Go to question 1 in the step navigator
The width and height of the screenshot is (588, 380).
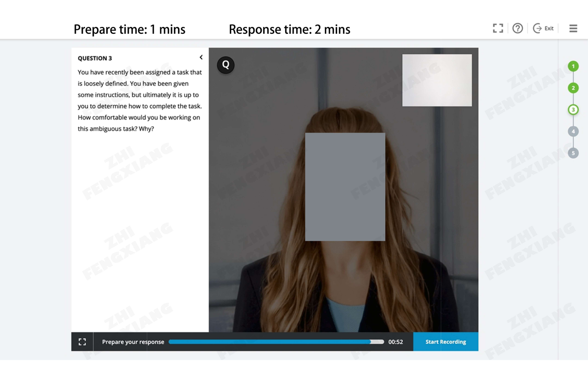(x=573, y=66)
